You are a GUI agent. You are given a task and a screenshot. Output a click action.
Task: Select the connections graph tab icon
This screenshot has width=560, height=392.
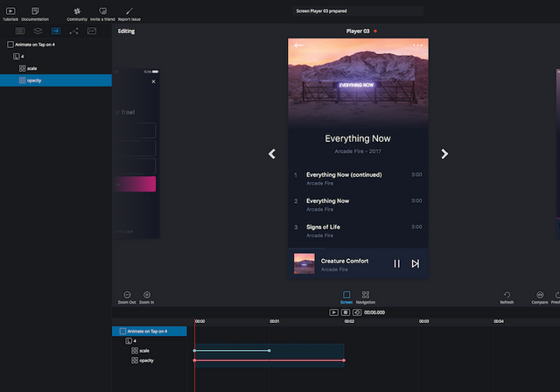coord(73,31)
